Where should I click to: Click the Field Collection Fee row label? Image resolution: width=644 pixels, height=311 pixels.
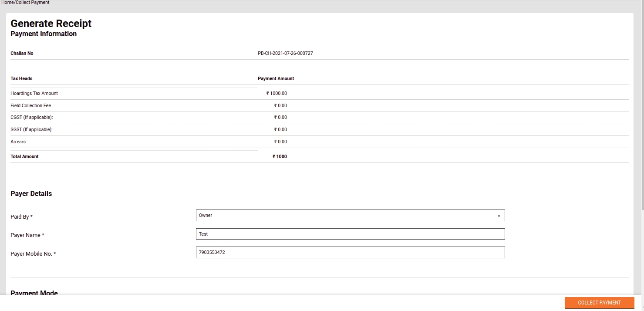(30, 106)
